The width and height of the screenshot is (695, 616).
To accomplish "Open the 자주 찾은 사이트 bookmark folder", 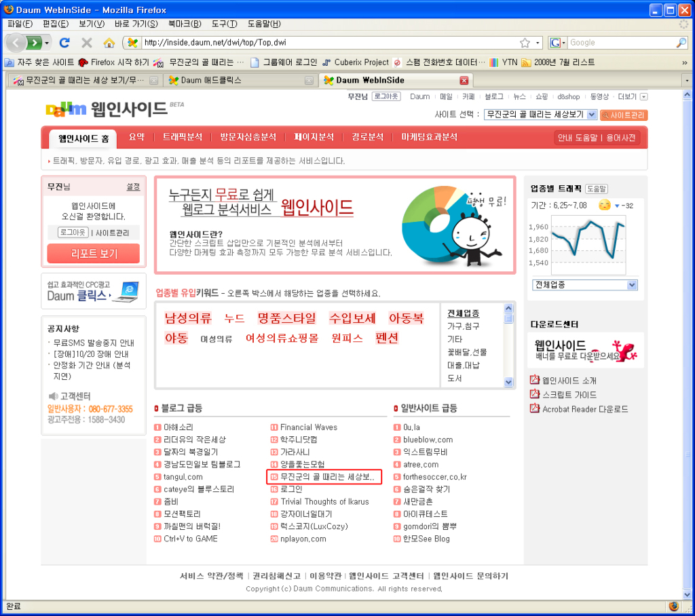I will 39,62.
